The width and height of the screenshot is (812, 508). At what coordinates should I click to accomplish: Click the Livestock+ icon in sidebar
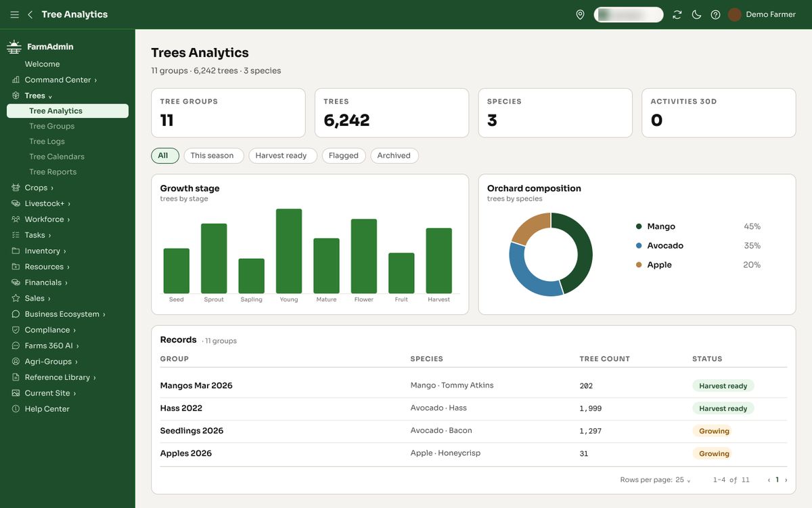pyautogui.click(x=16, y=203)
